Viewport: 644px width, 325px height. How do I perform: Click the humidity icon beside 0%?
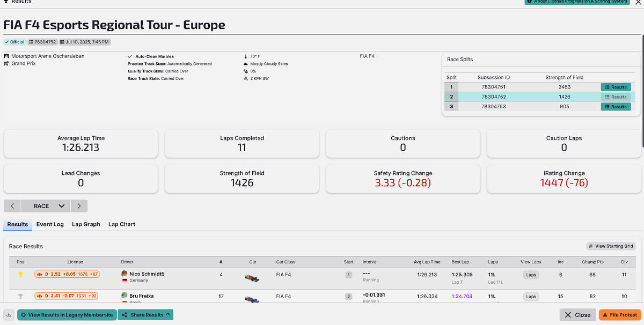pos(245,71)
